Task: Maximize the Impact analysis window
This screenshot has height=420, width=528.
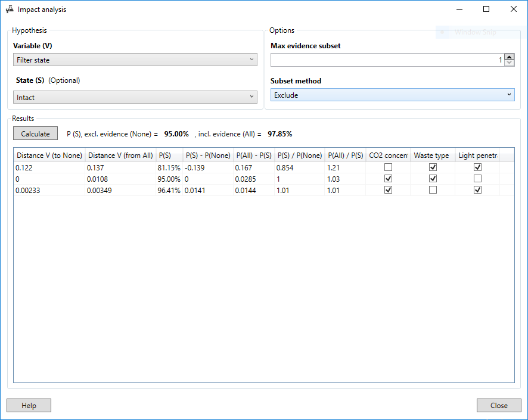Action: pyautogui.click(x=486, y=10)
